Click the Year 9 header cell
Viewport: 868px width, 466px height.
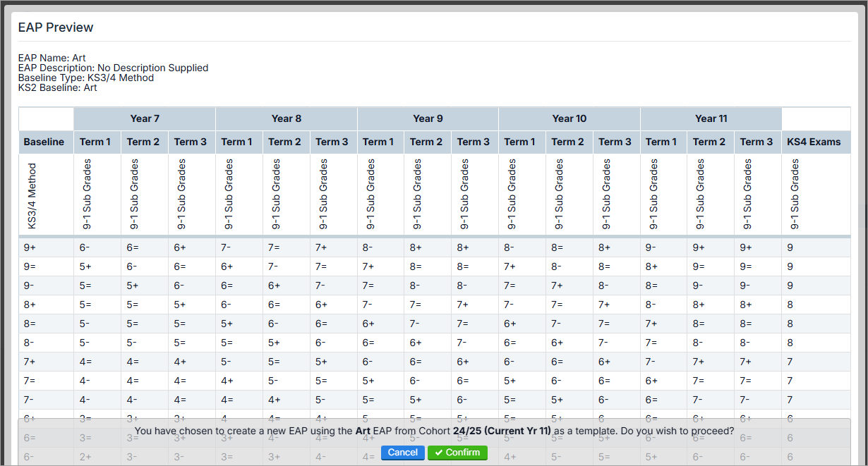428,118
